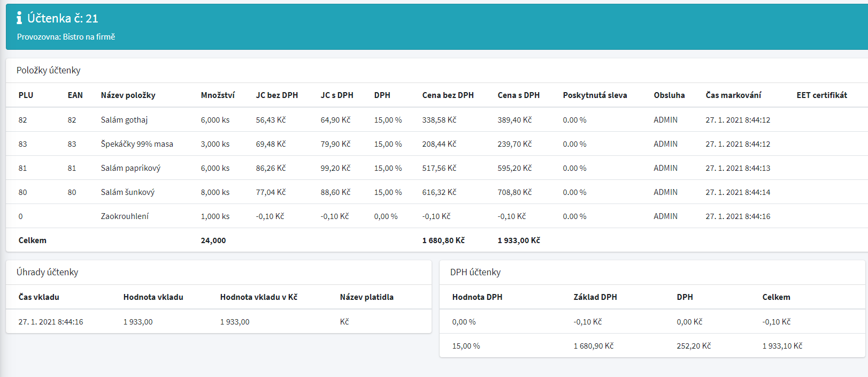The width and height of the screenshot is (868, 377).
Task: Click the DPH účtenky panel heading
Action: coord(475,272)
